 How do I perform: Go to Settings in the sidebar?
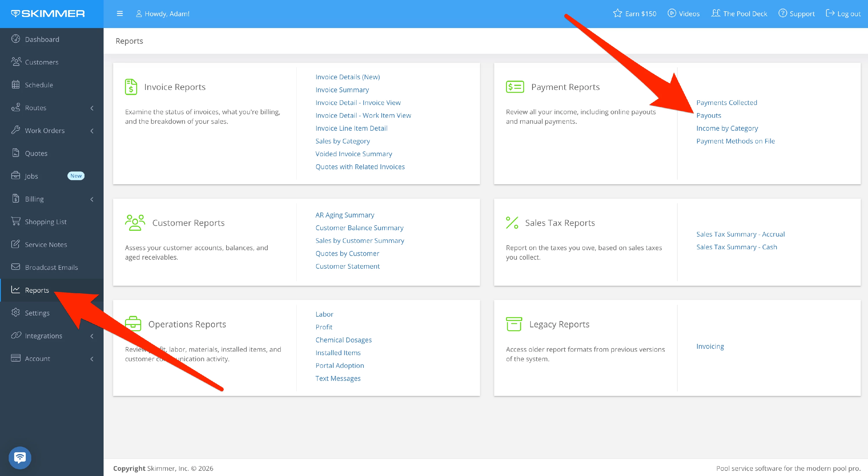[x=37, y=313]
